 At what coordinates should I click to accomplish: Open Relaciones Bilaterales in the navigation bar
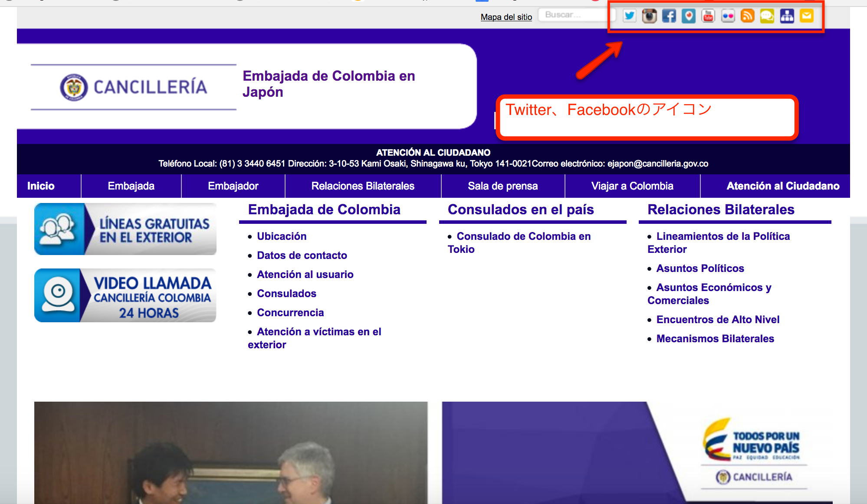(363, 186)
